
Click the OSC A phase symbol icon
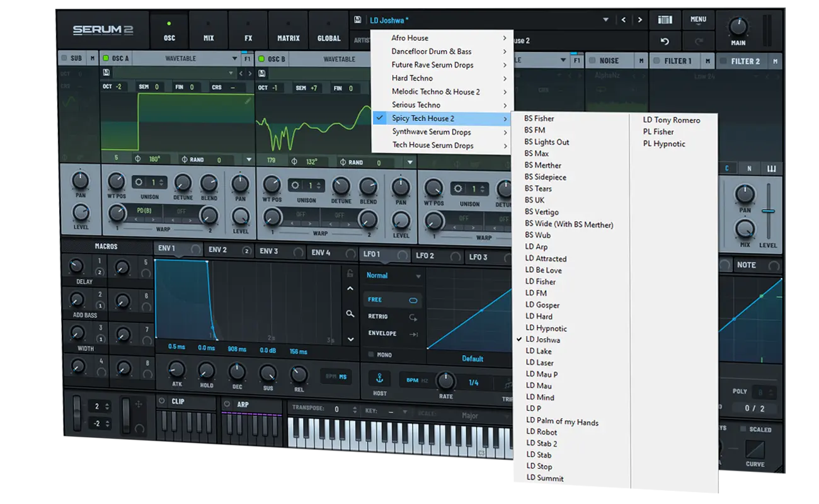(137, 159)
